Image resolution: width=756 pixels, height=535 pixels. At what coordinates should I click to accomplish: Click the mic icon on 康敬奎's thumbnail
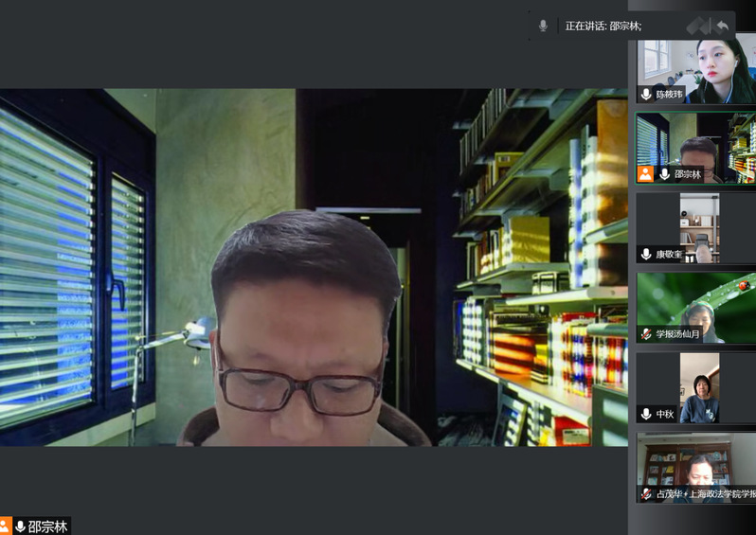646,254
